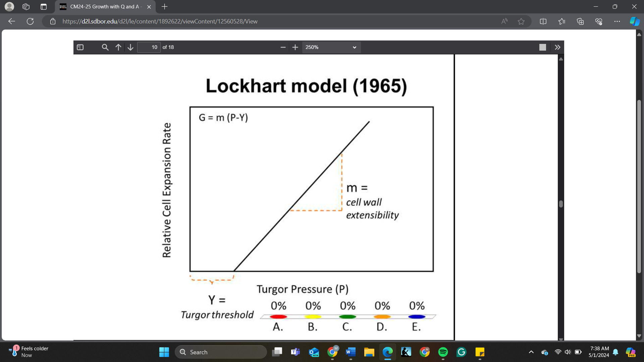Open clock and calendar 7:38 AM
Viewport: 644px width, 362px height.
pos(599,352)
